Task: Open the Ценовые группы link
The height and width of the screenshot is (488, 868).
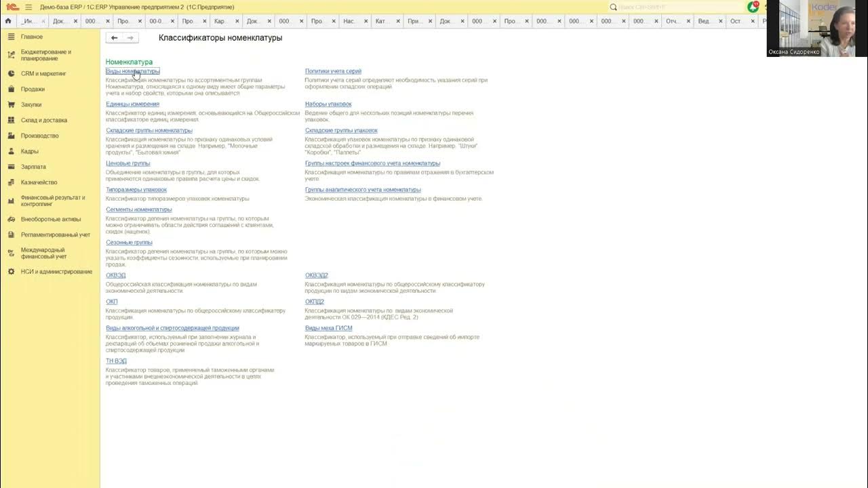Action: click(128, 163)
